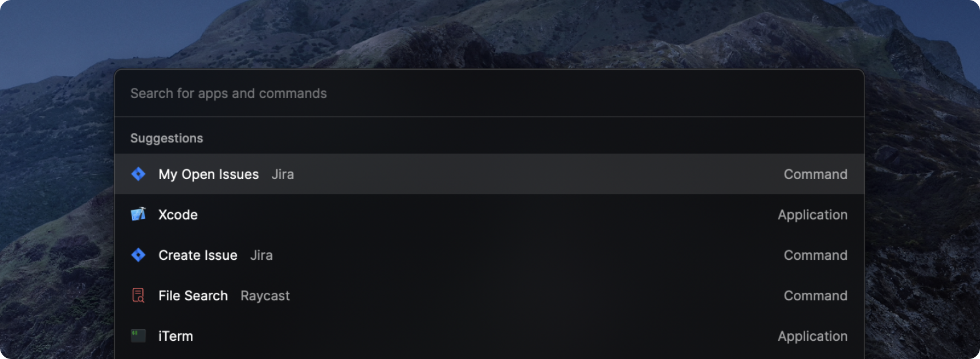This screenshot has height=359, width=980.
Task: Run the File Search command
Action: coord(489,295)
